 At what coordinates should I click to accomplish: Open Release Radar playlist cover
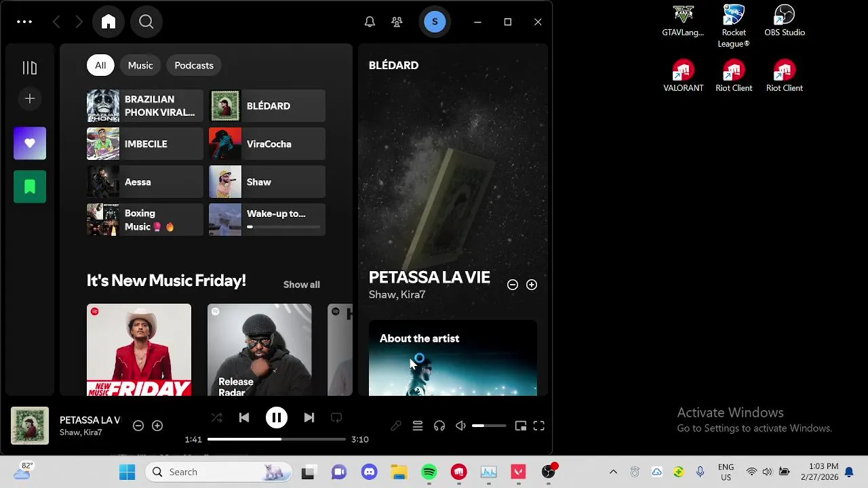pos(260,350)
